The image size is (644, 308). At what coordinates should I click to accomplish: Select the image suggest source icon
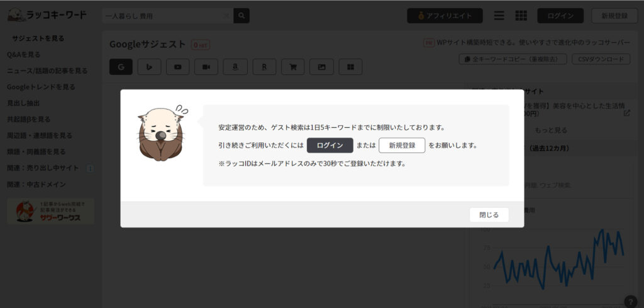(x=321, y=67)
